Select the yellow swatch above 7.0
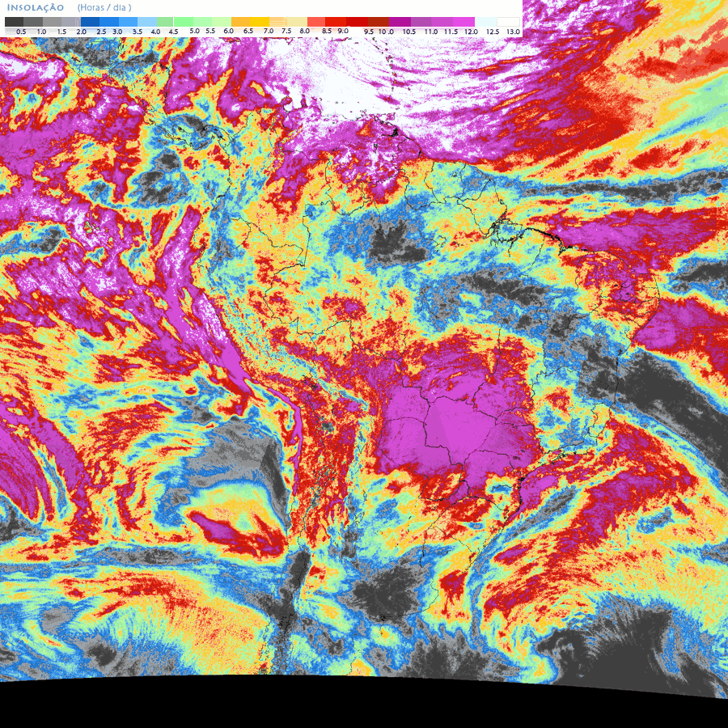Image resolution: width=728 pixels, height=728 pixels. 260,22
